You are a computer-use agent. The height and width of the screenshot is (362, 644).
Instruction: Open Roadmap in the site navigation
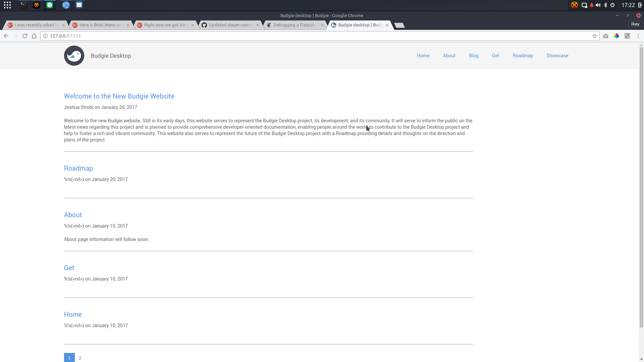pyautogui.click(x=523, y=56)
